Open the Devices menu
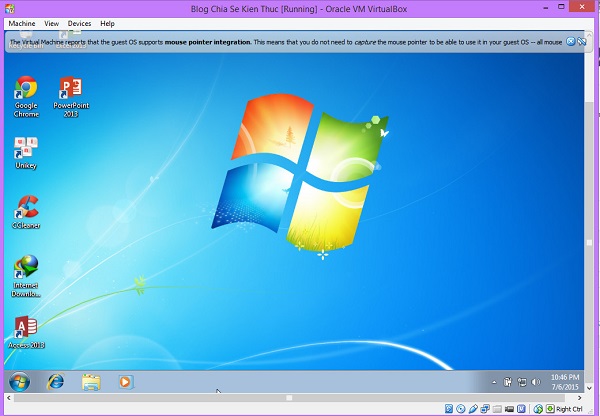 [x=80, y=23]
